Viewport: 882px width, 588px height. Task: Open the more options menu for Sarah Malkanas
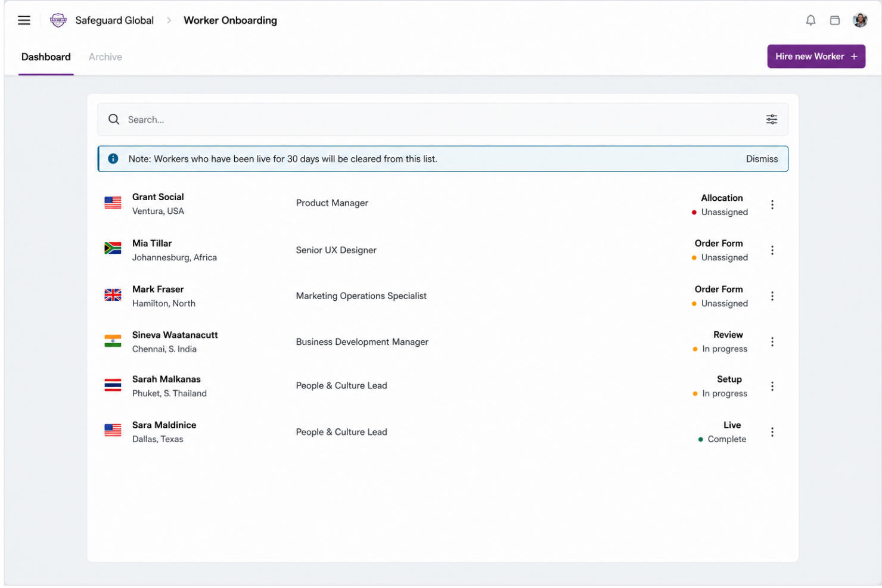tap(772, 386)
